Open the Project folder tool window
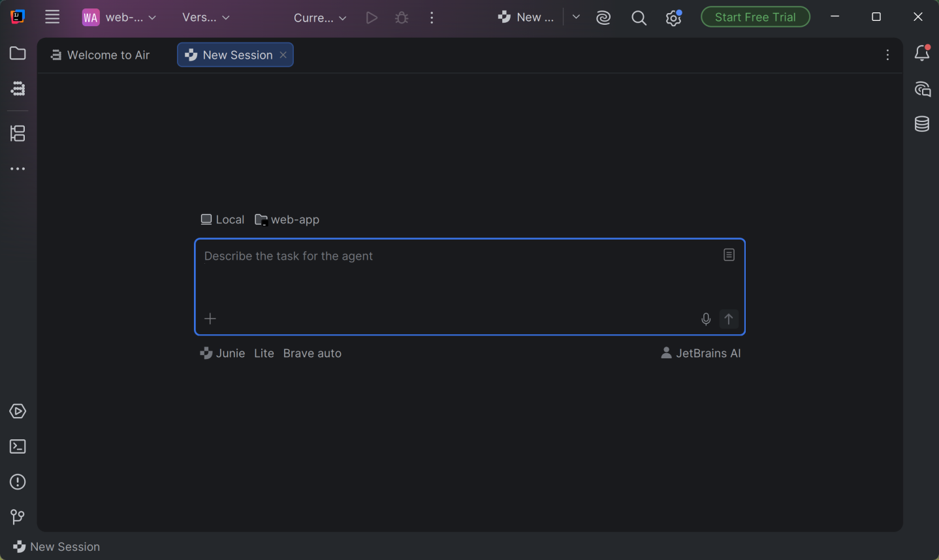939x560 pixels. point(18,54)
